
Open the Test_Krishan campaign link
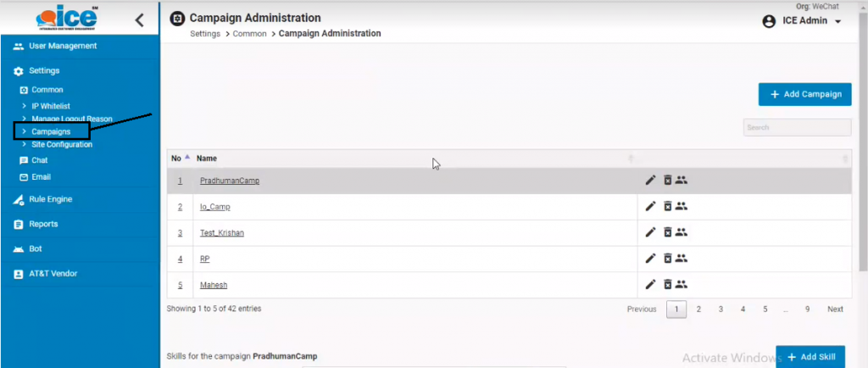222,232
